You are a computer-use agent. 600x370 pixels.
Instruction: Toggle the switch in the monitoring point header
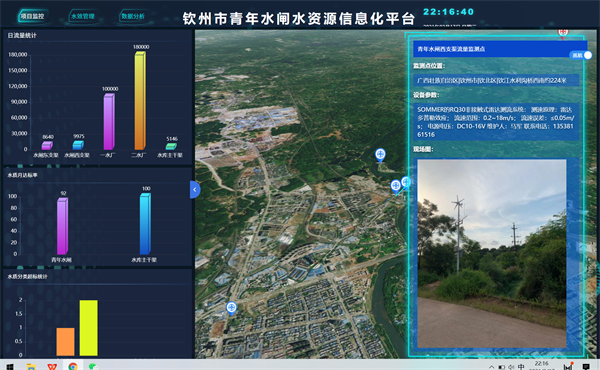point(582,55)
